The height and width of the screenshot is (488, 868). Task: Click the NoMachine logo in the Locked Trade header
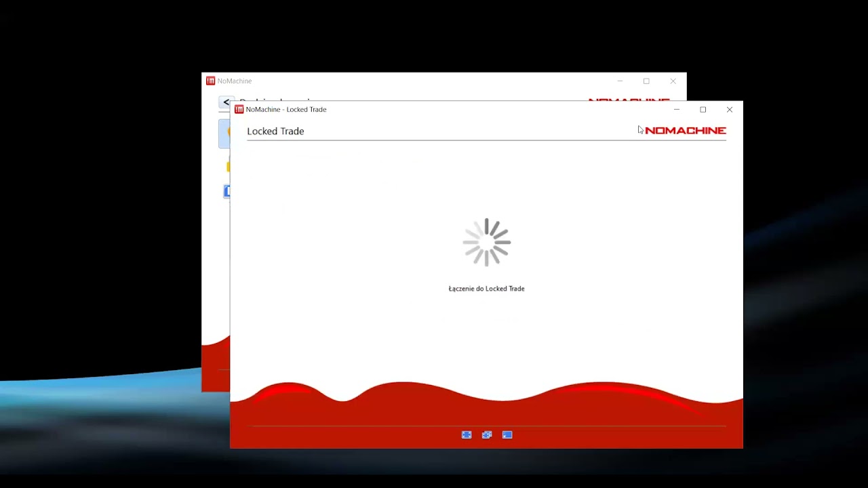coord(686,131)
